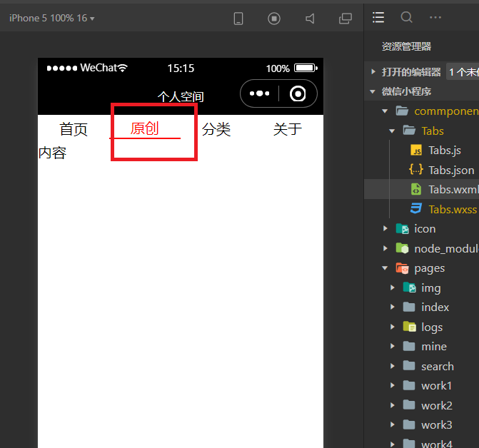Detach simulator window icon
Screen dimensions: 479x448
tap(346, 19)
